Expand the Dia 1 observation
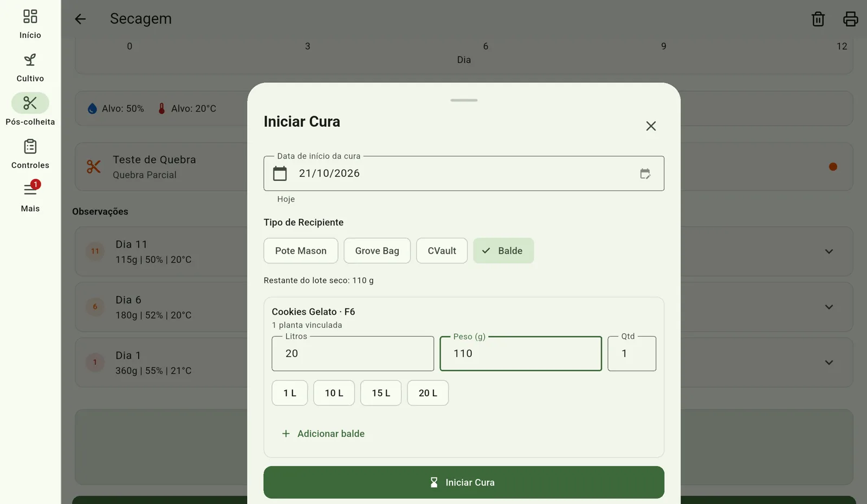Viewport: 867px width, 504px height. 829,363
